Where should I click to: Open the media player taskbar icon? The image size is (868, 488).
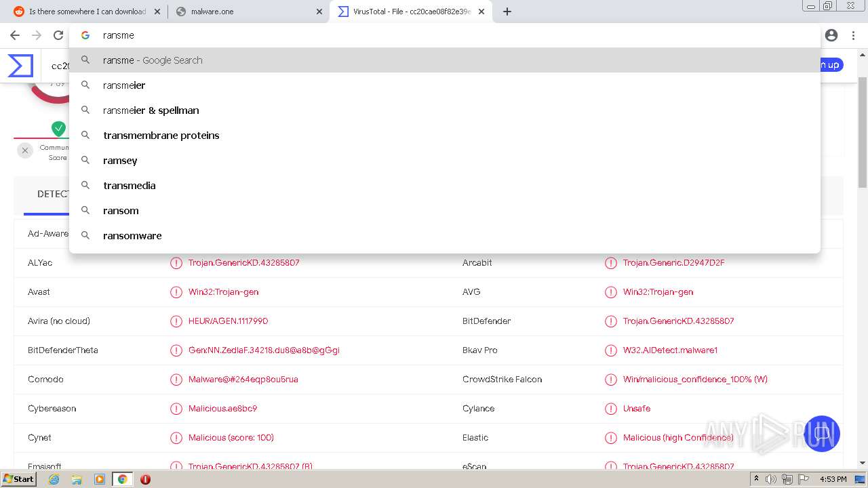point(100,479)
